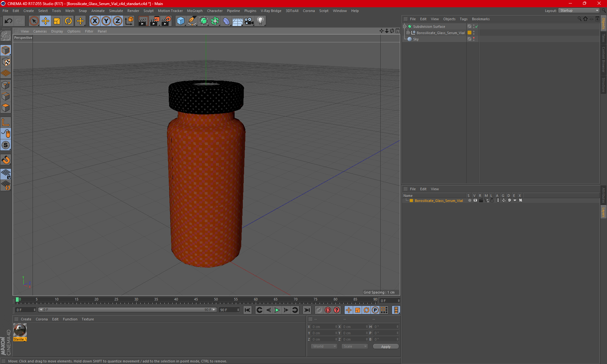607x364 pixels.
Task: Switch to Model mode in left toolbar
Action: tap(6, 50)
